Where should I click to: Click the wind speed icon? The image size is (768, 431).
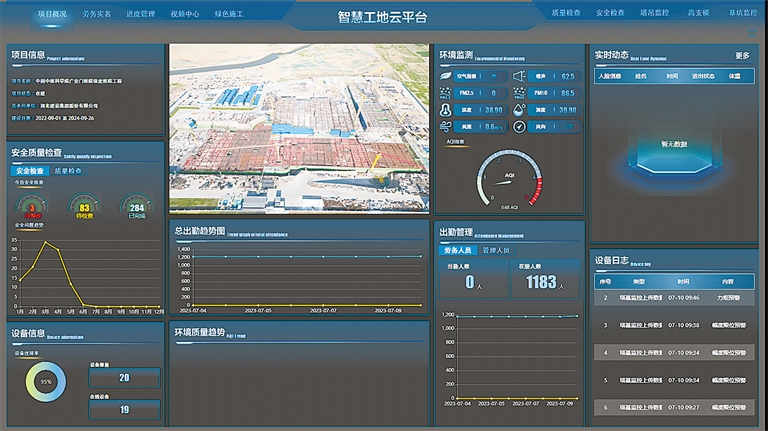coord(445,127)
